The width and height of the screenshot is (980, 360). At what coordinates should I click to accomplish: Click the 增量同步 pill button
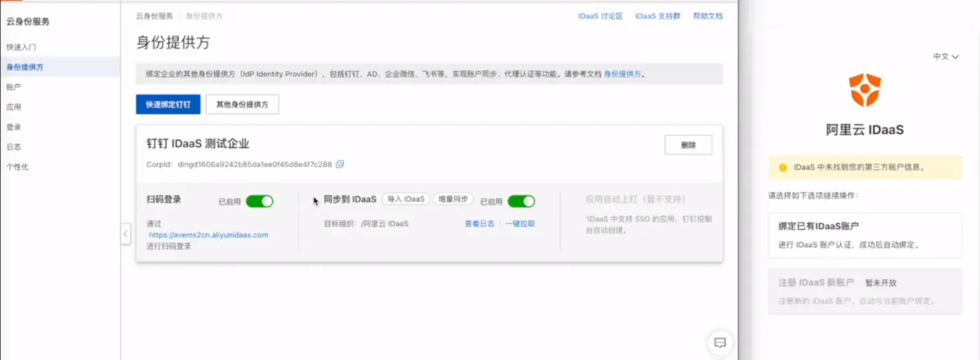click(454, 199)
